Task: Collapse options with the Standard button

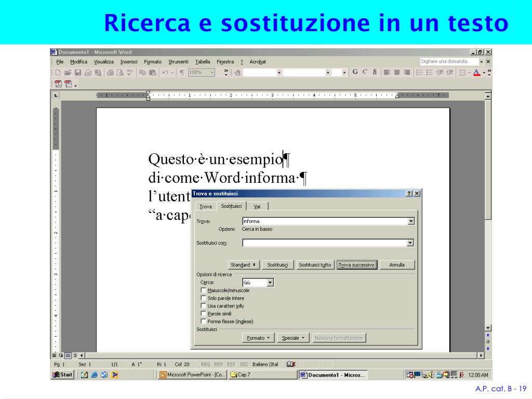Action: click(x=243, y=265)
